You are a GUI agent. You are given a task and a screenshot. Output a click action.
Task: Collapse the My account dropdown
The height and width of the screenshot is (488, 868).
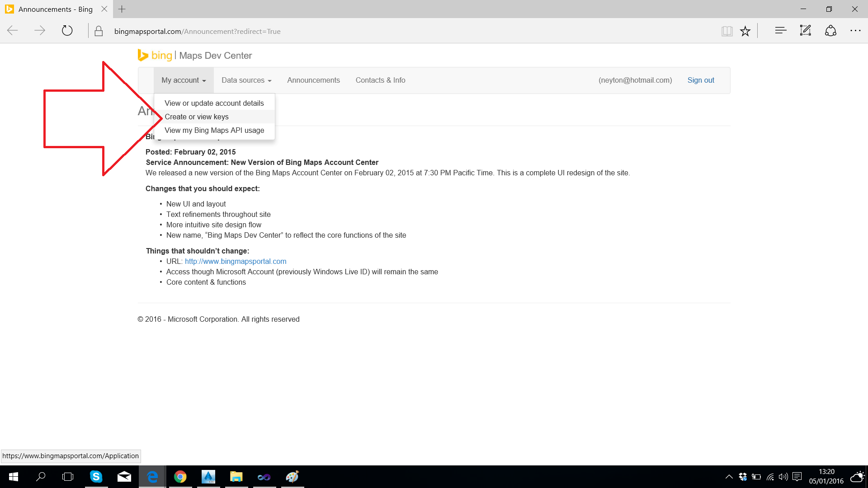(x=184, y=80)
